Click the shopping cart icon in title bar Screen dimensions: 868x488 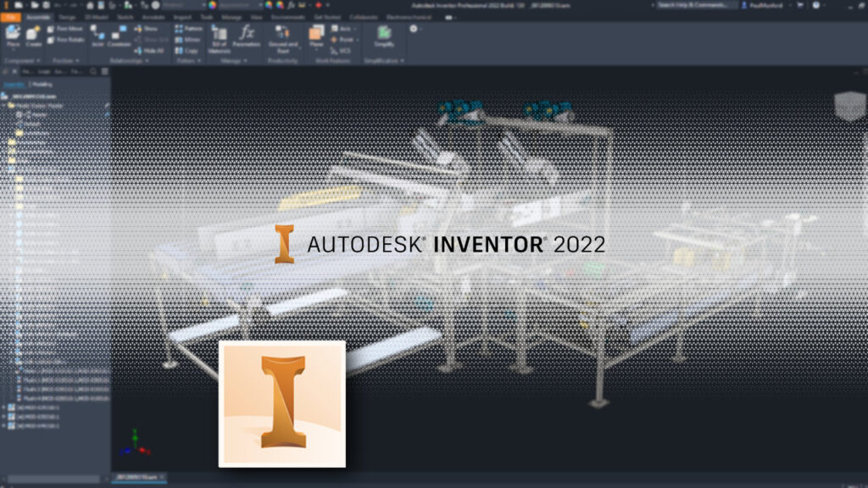pyautogui.click(x=800, y=6)
